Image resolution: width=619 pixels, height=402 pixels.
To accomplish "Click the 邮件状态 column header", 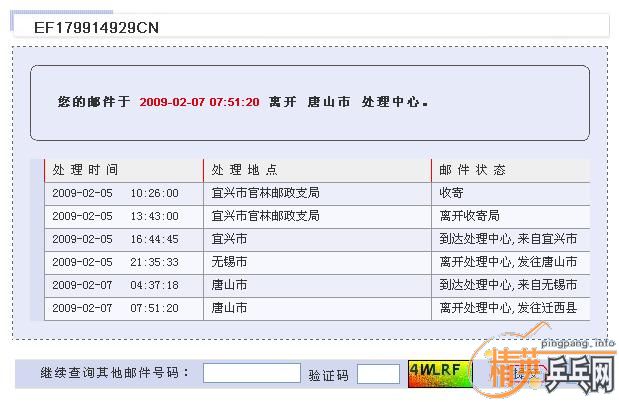I will [x=472, y=170].
